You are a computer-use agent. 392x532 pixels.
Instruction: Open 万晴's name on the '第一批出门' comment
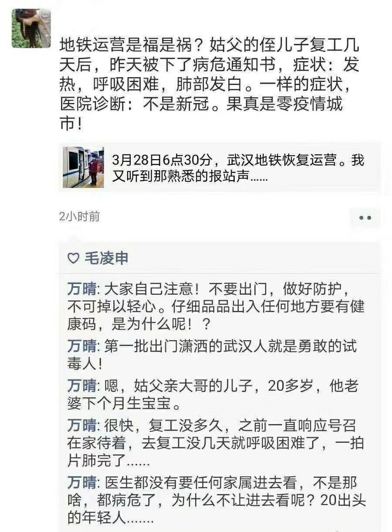pos(82,345)
